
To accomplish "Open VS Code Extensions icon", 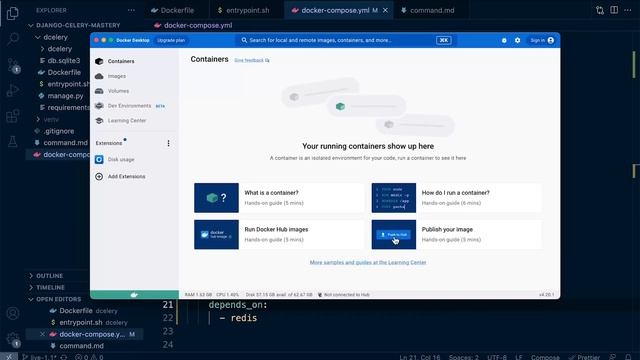I will click(13, 116).
